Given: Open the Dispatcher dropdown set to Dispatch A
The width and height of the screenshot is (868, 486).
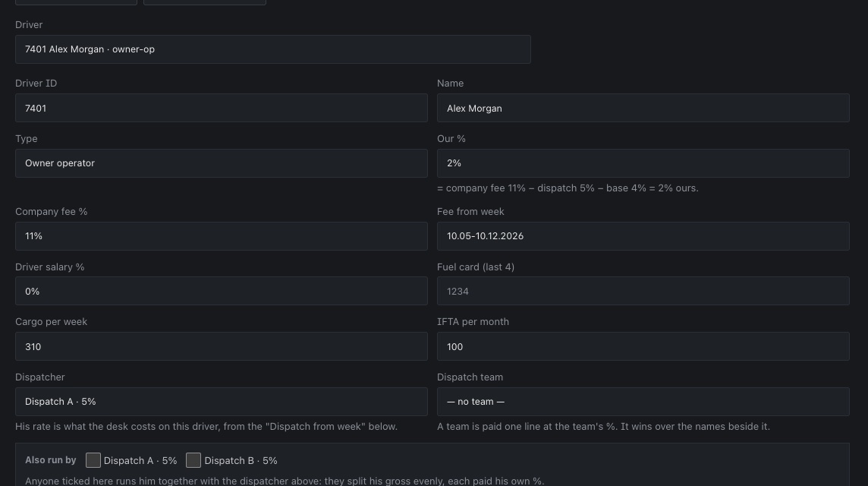Looking at the screenshot, I should tap(222, 402).
